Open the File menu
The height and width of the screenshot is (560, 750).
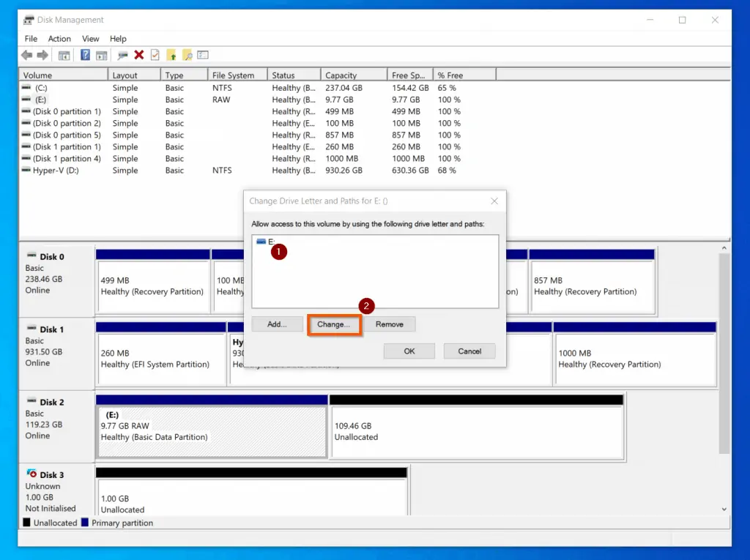31,39
